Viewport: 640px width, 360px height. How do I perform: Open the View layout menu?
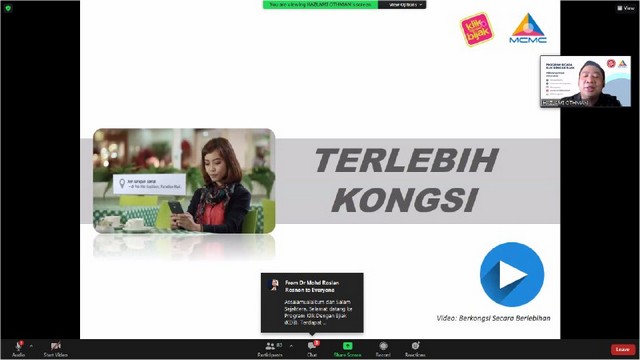click(x=626, y=8)
